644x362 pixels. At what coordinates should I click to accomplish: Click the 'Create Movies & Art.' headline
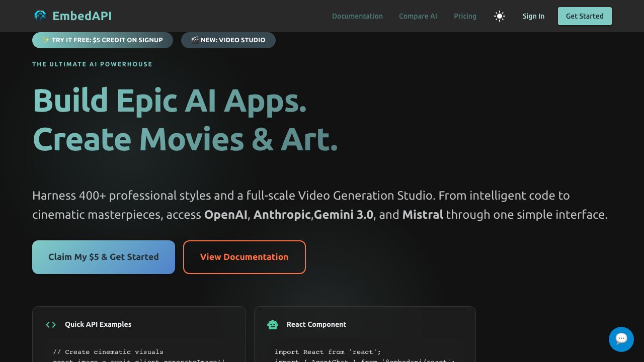tap(185, 139)
